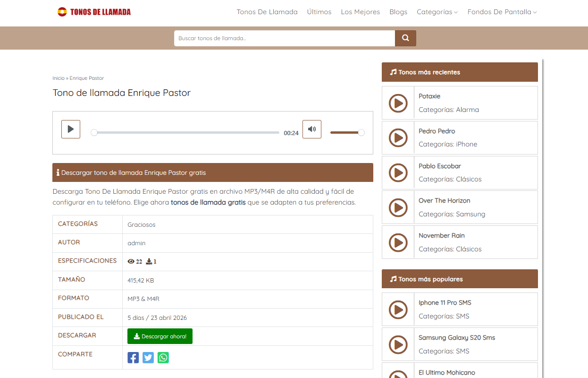
Task: Open the Blogs nav item
Action: (398, 12)
